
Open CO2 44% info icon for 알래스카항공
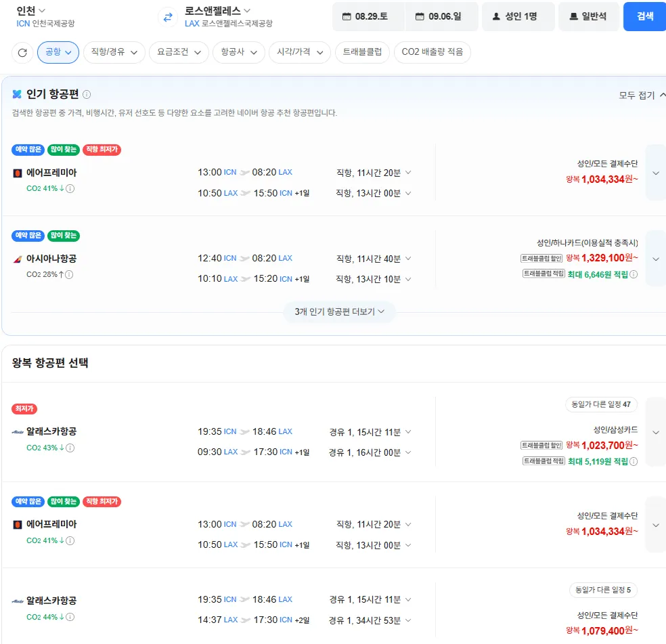coord(70,617)
